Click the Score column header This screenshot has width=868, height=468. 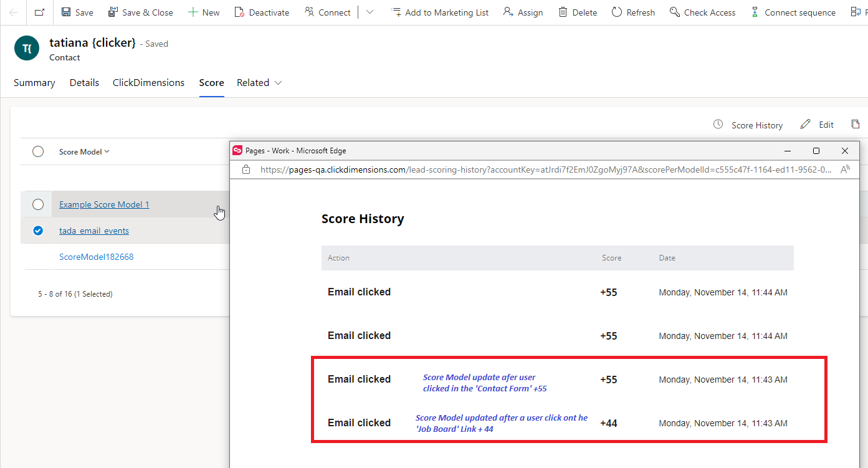(x=611, y=258)
